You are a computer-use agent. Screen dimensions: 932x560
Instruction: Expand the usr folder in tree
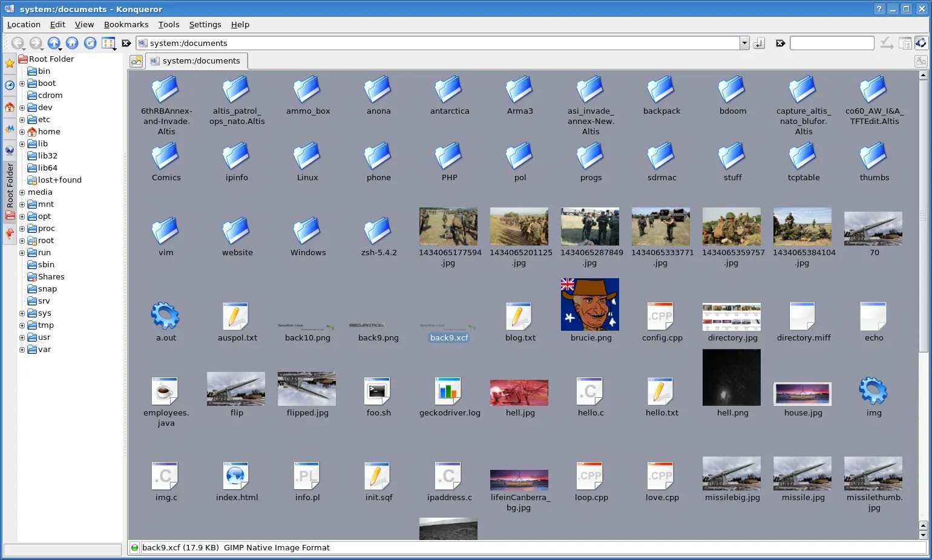tap(22, 337)
